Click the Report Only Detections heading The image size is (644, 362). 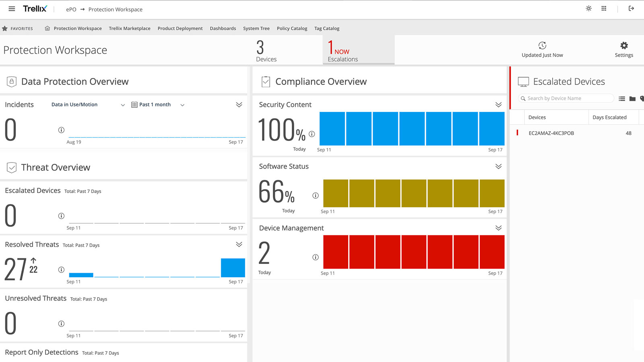(41, 352)
